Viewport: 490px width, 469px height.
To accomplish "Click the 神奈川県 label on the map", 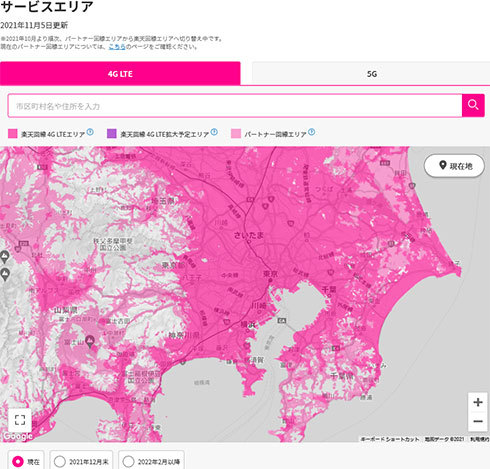I will click(184, 335).
